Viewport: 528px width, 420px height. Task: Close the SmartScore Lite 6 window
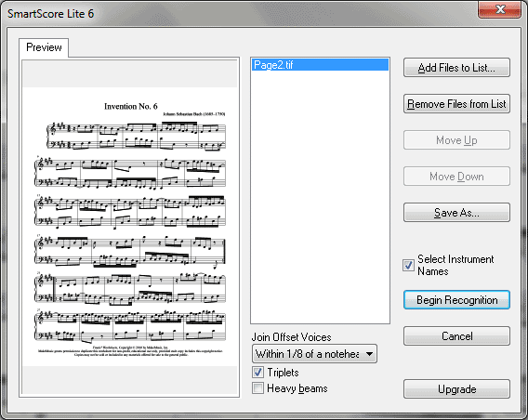pos(499,9)
